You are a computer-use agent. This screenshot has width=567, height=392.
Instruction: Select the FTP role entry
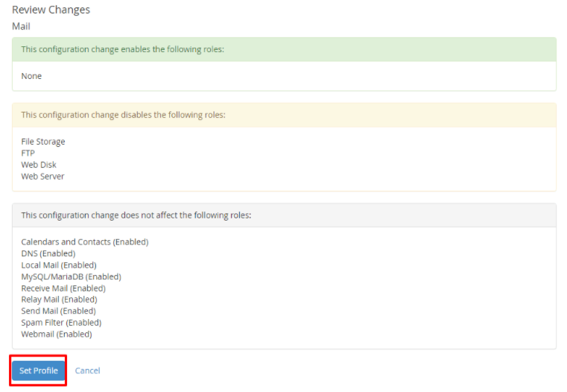(x=28, y=154)
